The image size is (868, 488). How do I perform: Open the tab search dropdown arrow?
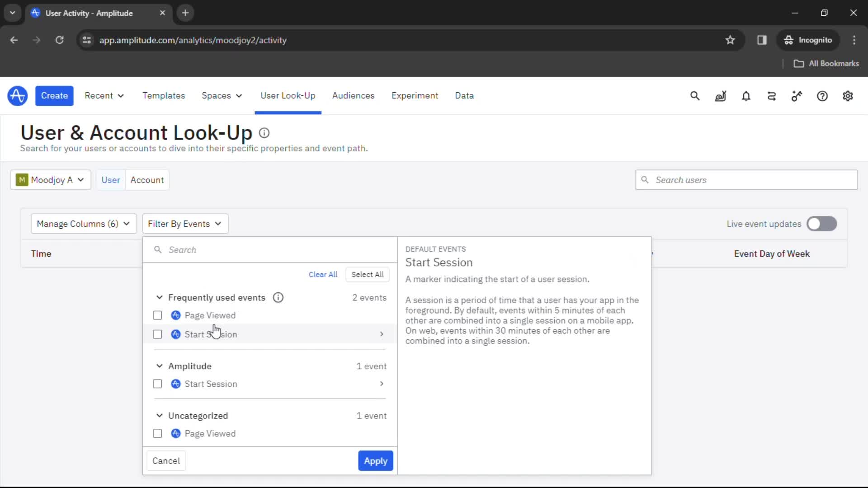click(x=13, y=13)
